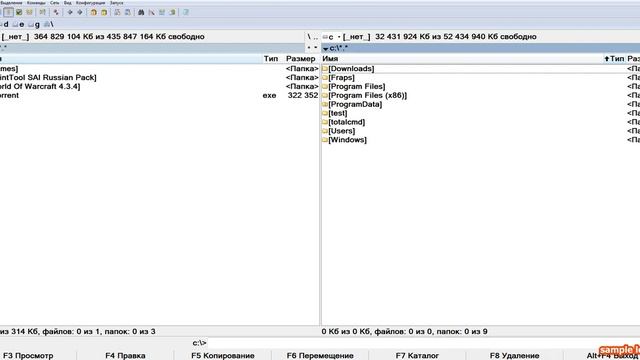Click the F6 Перемещение button
Image resolution: width=640 pixels, height=360 pixels.
(x=320, y=356)
